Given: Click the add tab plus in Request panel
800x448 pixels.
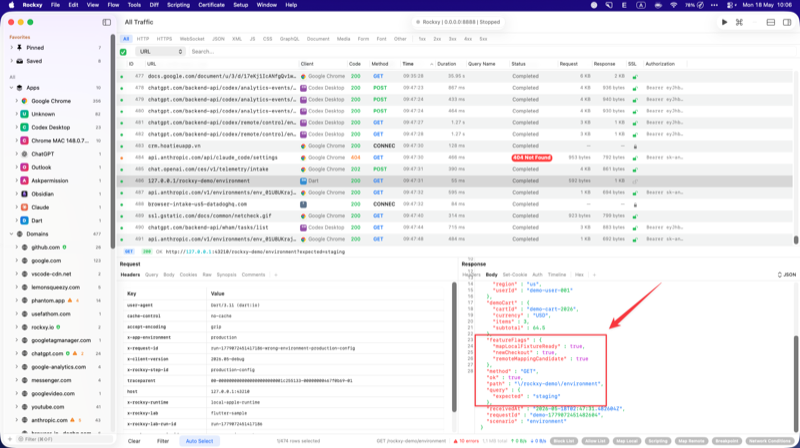Looking at the screenshot, I should pyautogui.click(x=276, y=275).
